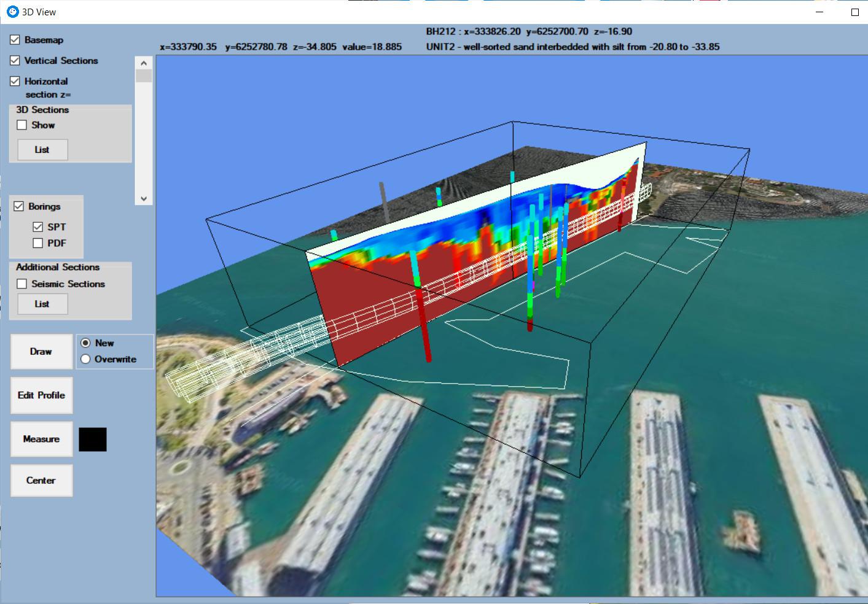Check the Seismic Sections box

pos(22,284)
